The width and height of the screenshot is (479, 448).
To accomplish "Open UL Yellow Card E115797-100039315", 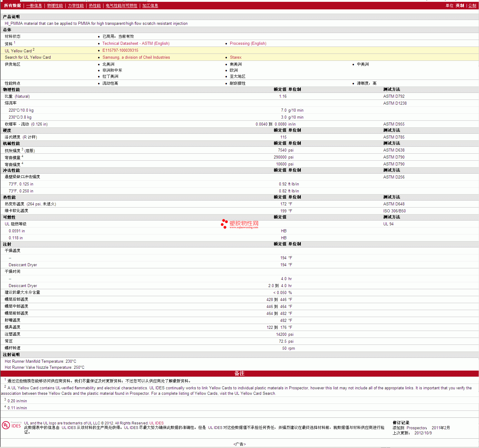I will coord(120,50).
